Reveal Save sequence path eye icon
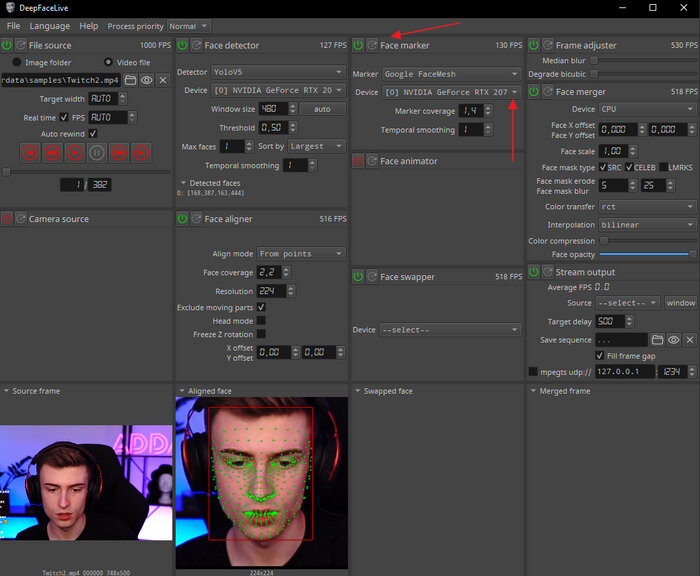This screenshot has width=700, height=576. (x=674, y=340)
